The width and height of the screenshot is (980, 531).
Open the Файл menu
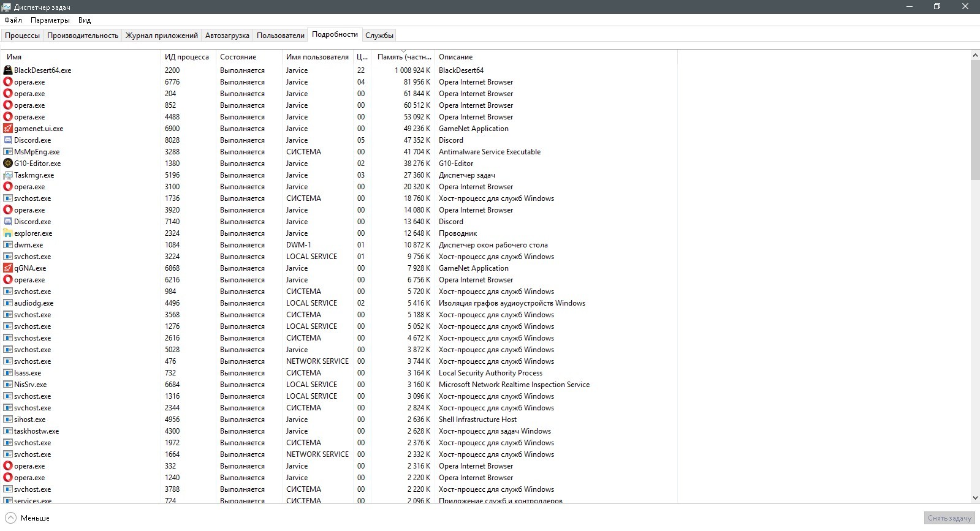click(x=13, y=20)
